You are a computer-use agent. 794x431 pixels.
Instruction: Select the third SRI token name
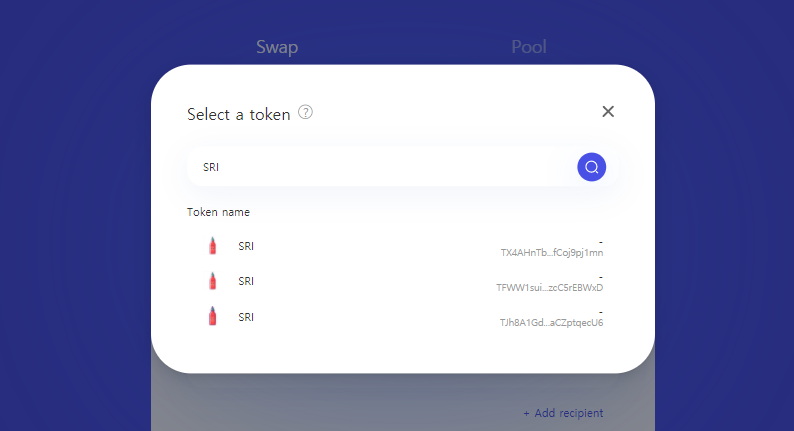pos(246,317)
